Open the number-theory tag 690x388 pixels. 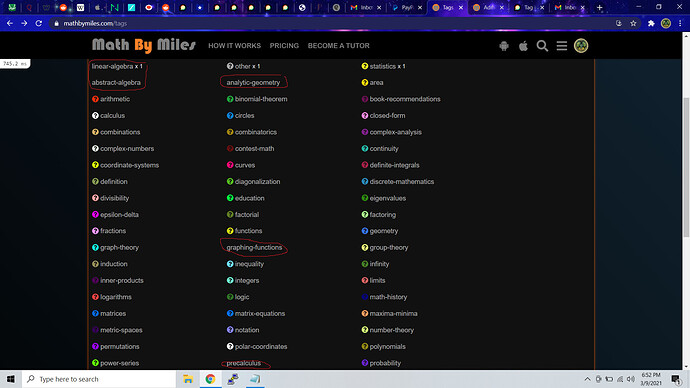(392, 330)
